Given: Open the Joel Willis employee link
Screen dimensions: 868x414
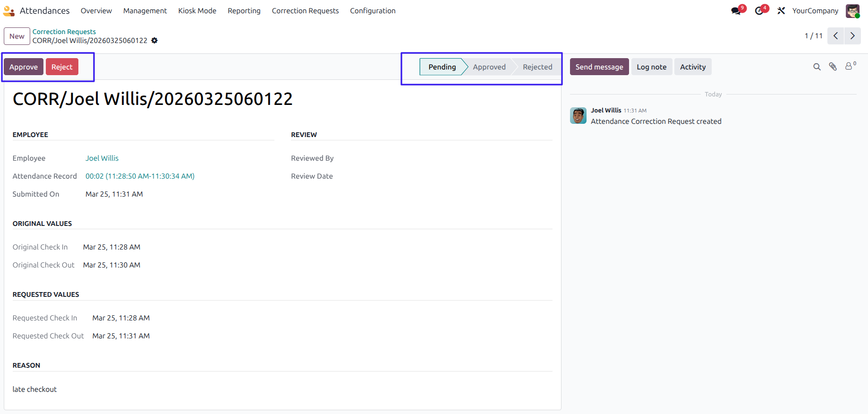Looking at the screenshot, I should point(102,158).
